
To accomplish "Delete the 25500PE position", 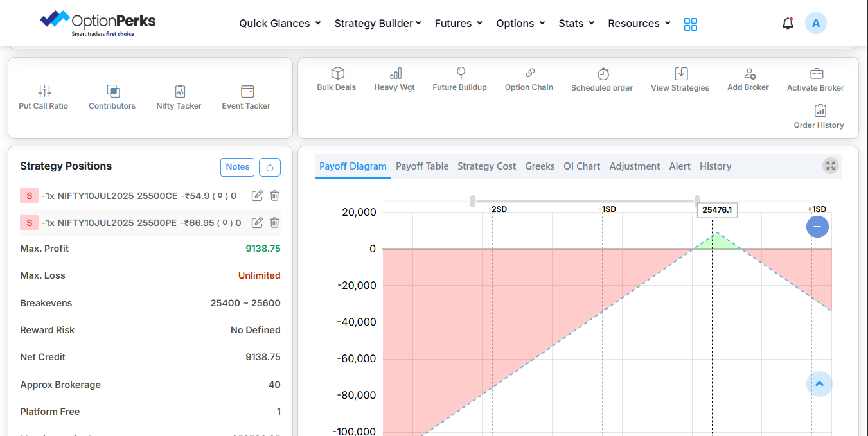I will pos(274,223).
